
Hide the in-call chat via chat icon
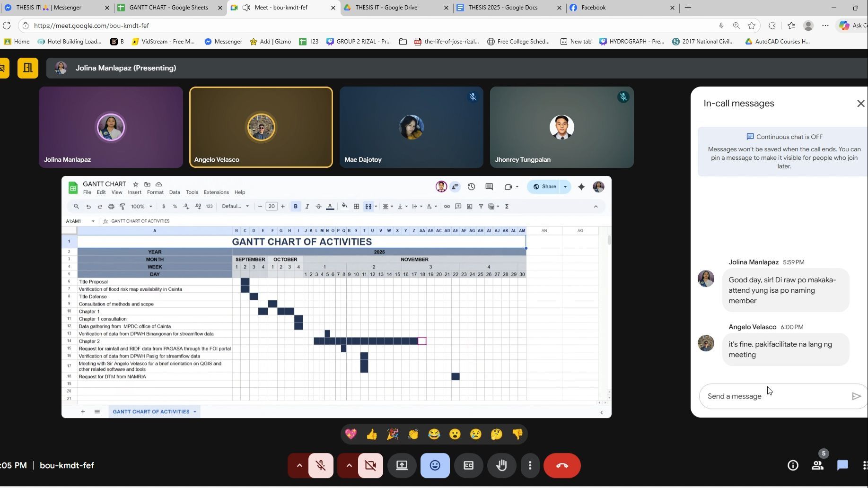[x=842, y=466]
